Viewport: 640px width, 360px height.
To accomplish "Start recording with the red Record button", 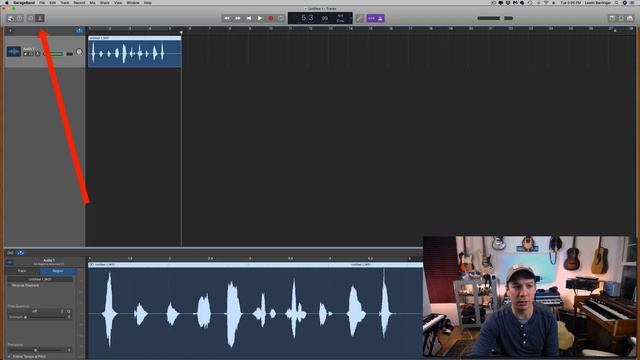I will [270, 18].
